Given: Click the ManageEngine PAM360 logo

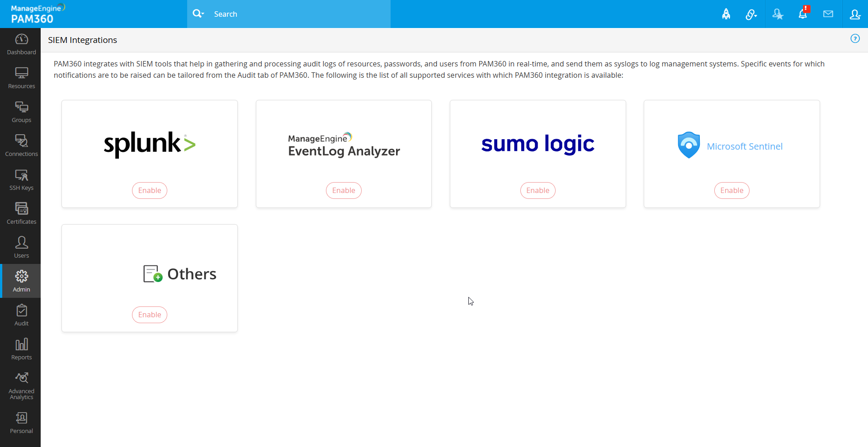Looking at the screenshot, I should tap(38, 14).
